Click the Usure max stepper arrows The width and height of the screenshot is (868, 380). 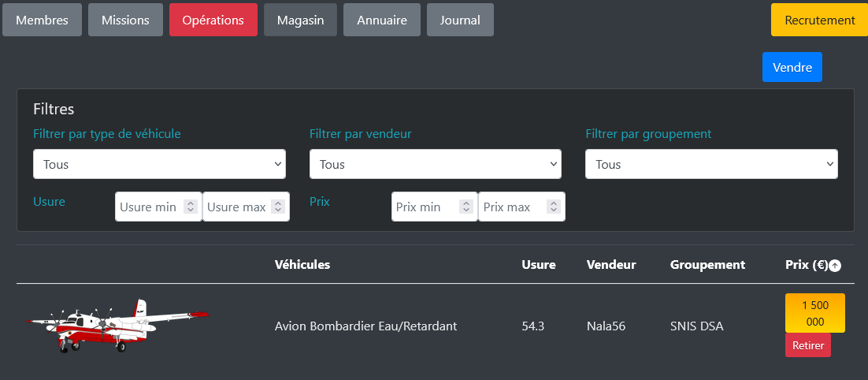(277, 207)
